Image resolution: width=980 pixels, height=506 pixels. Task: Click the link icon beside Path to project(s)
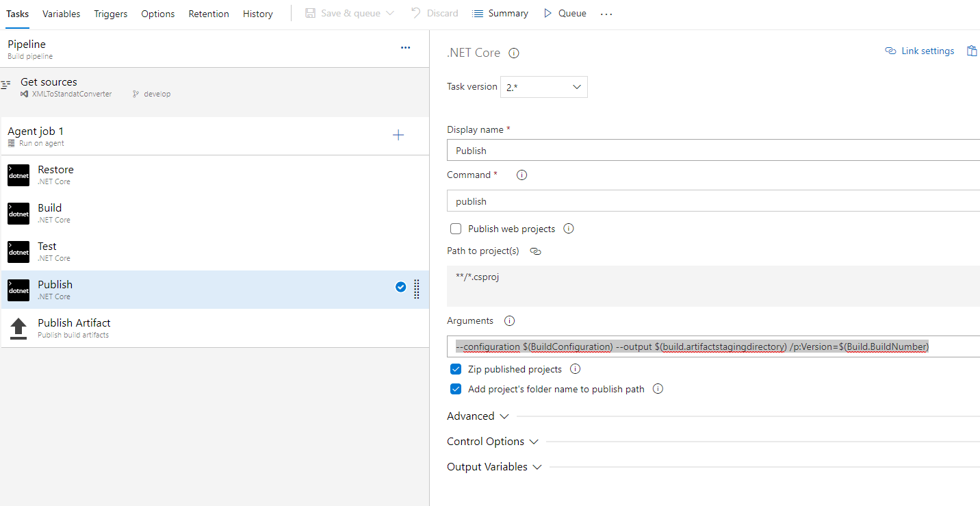coord(535,251)
